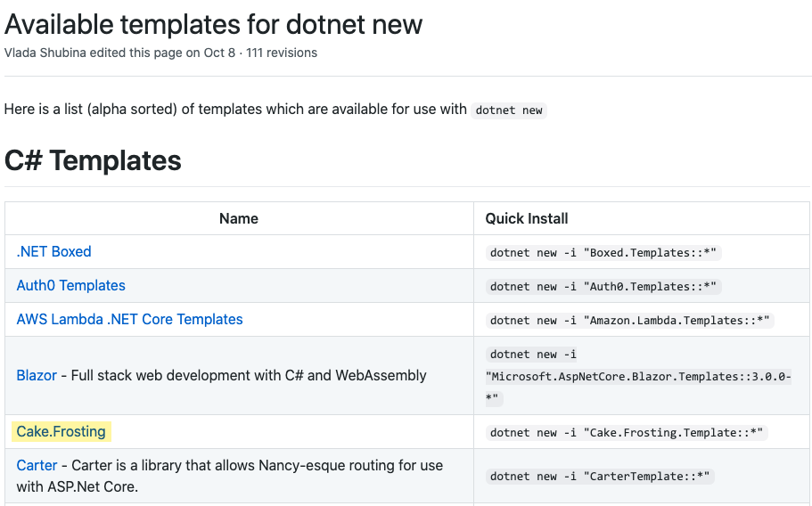Open the Carter link
The height and width of the screenshot is (506, 812).
coord(37,465)
